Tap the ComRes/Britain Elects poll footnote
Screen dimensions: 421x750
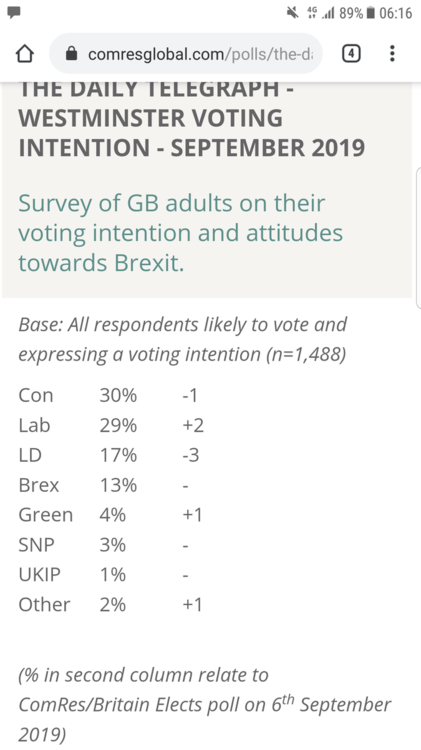coord(205,705)
